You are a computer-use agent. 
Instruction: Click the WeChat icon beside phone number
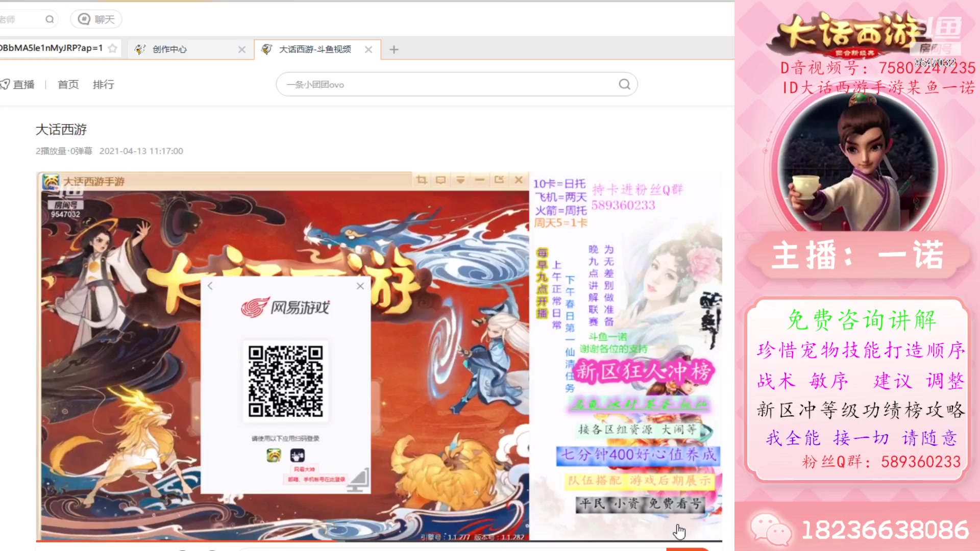click(x=770, y=529)
